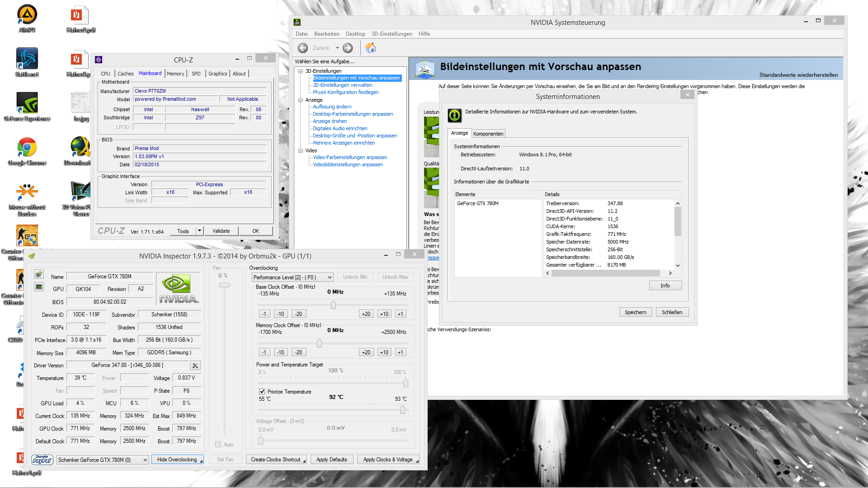The image size is (868, 488).
Task: Click the Info button in Systeminformationen
Action: point(665,286)
